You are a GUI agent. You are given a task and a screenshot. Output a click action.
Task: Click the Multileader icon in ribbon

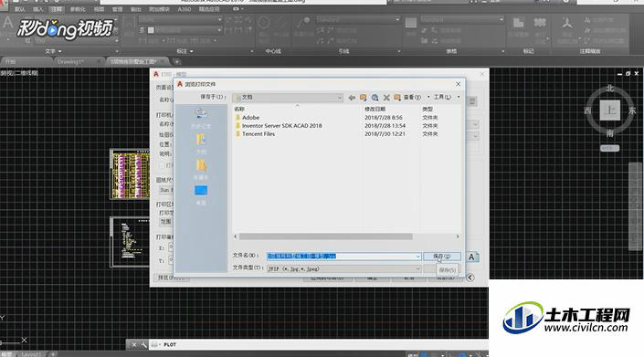point(303,23)
